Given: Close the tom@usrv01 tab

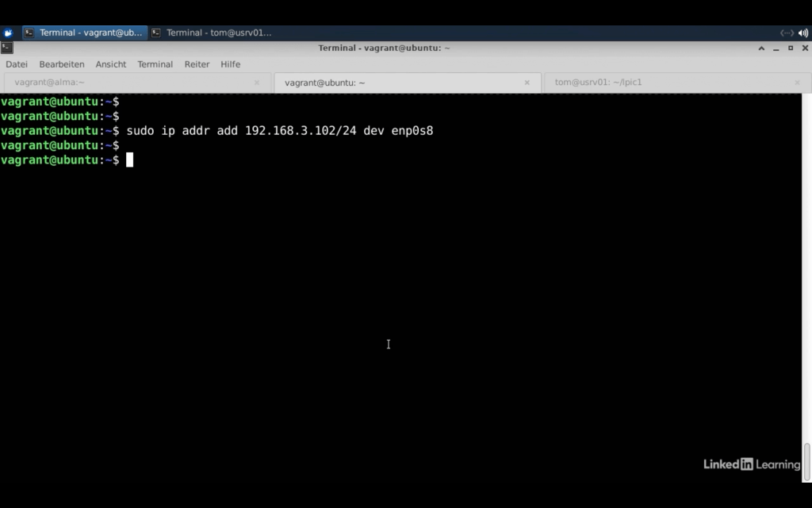Looking at the screenshot, I should point(797,83).
